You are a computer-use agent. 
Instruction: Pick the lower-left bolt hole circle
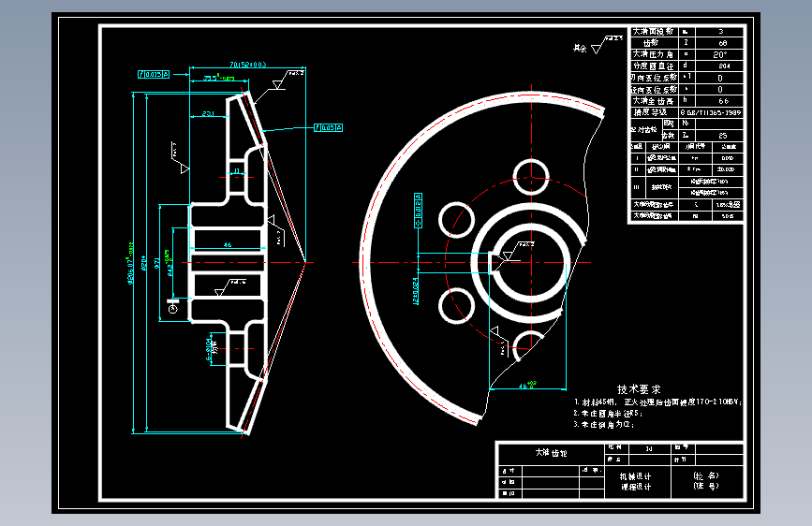click(456, 306)
